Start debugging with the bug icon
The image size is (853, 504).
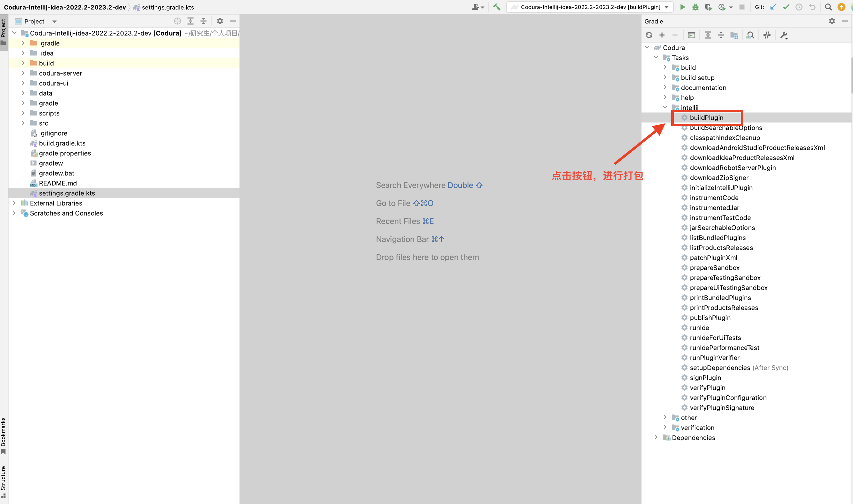pyautogui.click(x=695, y=7)
